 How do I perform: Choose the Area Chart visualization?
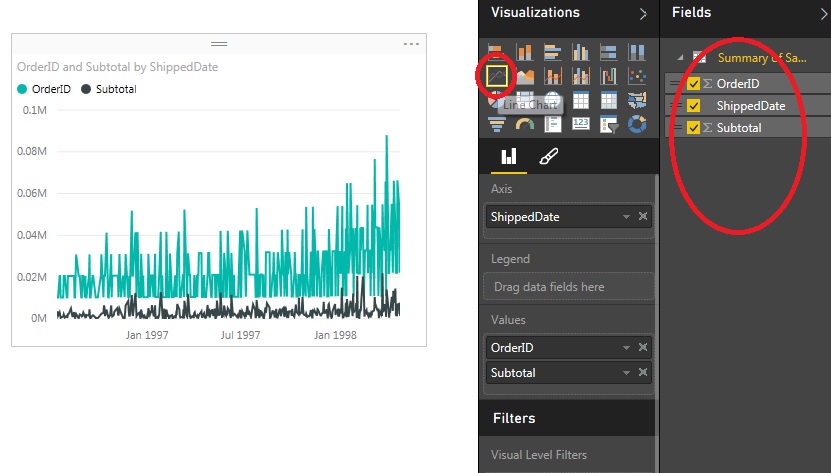click(x=525, y=77)
